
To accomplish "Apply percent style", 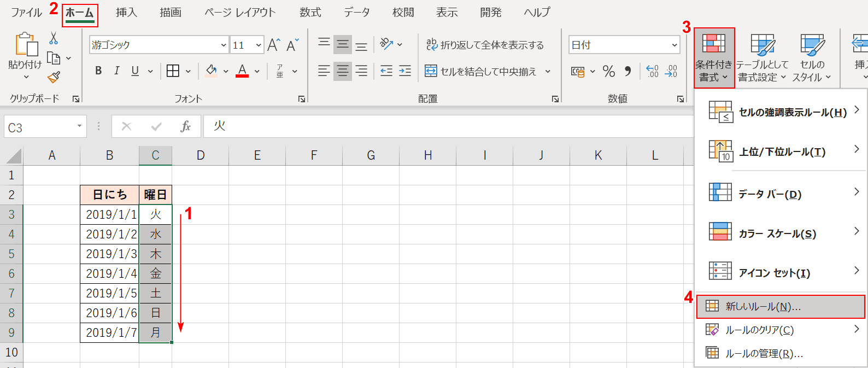I will point(609,71).
